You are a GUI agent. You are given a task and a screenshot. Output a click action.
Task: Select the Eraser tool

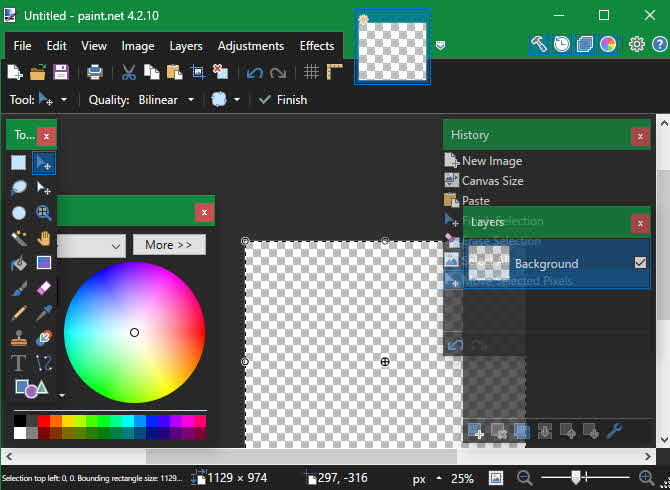pos(44,288)
